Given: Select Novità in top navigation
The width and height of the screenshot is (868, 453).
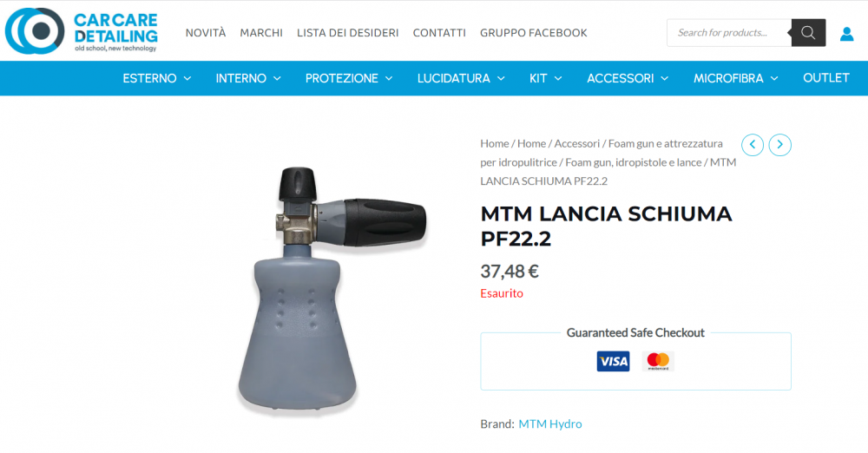Looking at the screenshot, I should click(x=206, y=33).
